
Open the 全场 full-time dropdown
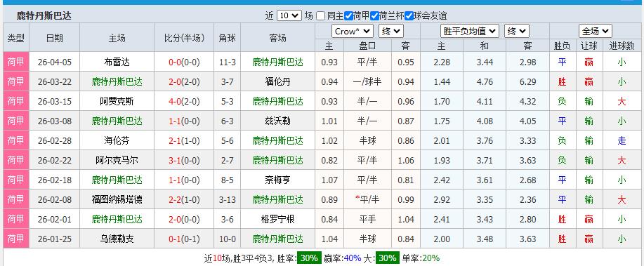(596, 31)
